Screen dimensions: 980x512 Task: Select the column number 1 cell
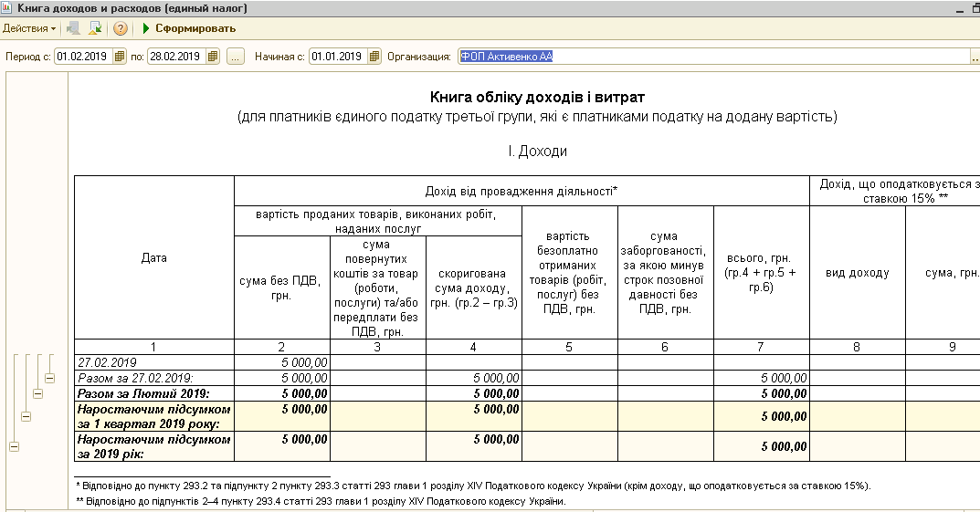[153, 347]
